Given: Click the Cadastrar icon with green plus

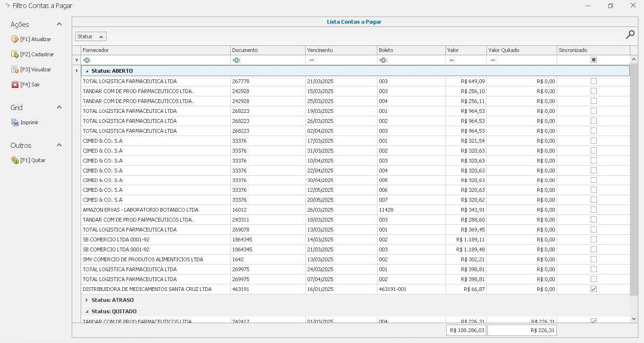Looking at the screenshot, I should click(15, 54).
